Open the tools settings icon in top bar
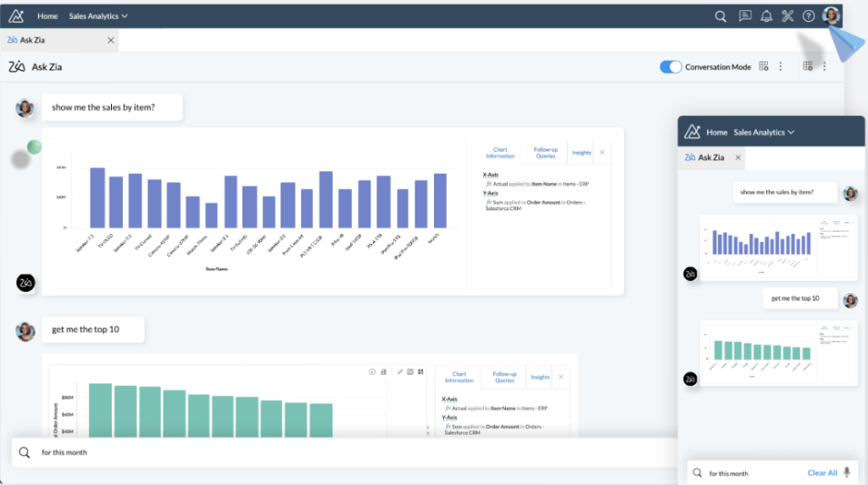 [x=787, y=16]
